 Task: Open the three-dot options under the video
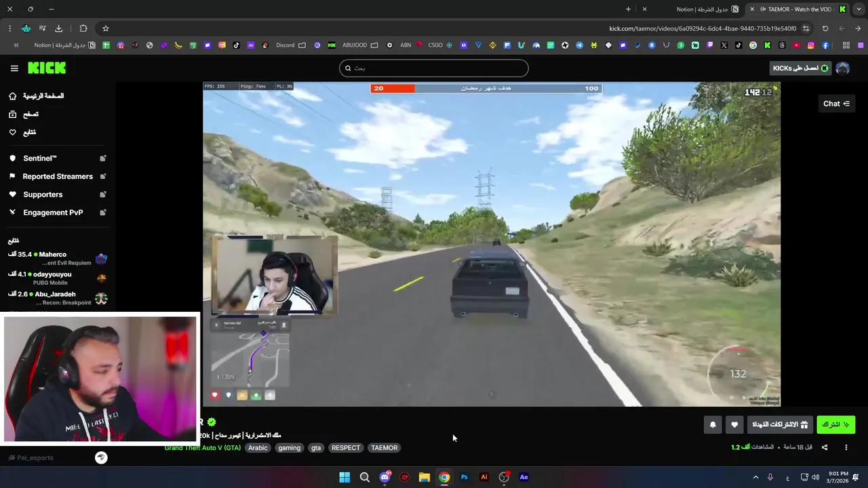(x=846, y=447)
